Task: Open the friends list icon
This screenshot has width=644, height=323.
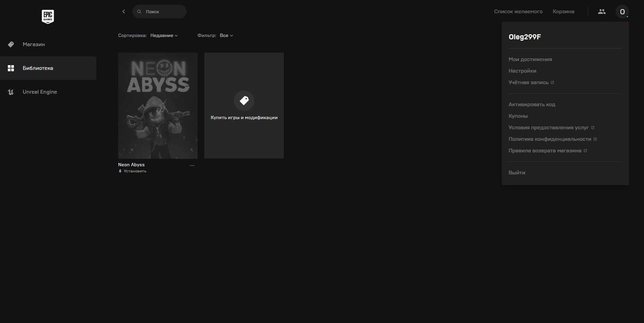Action: (x=602, y=12)
